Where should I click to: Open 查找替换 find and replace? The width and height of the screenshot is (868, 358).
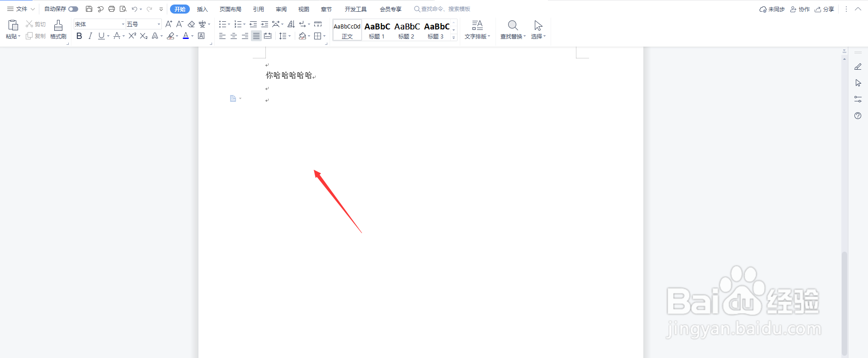513,30
